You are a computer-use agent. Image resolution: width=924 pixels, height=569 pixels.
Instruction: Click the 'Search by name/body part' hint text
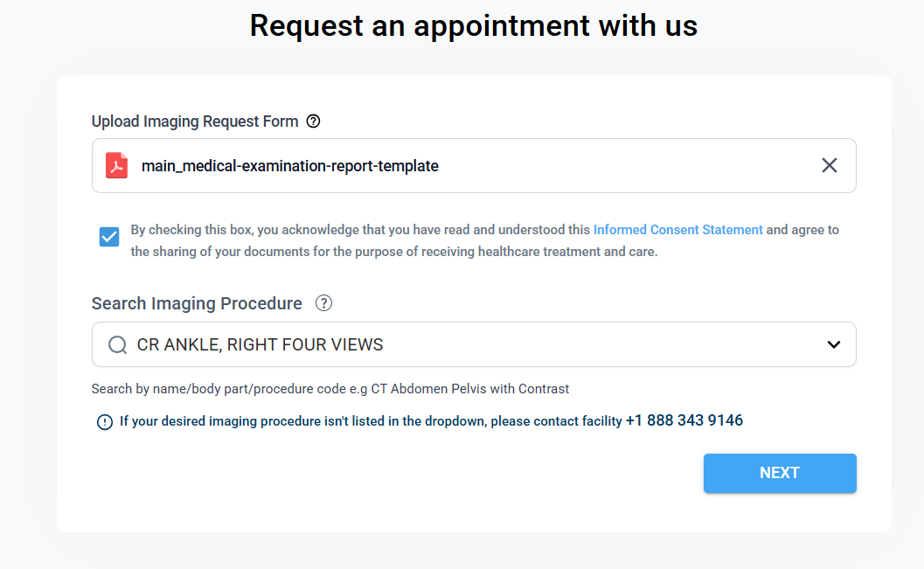[x=331, y=388]
